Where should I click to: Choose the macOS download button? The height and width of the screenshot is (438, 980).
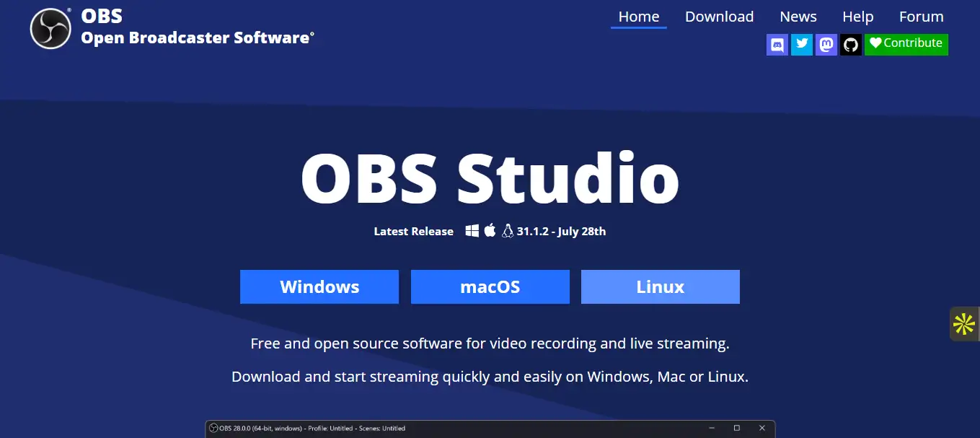pos(490,286)
